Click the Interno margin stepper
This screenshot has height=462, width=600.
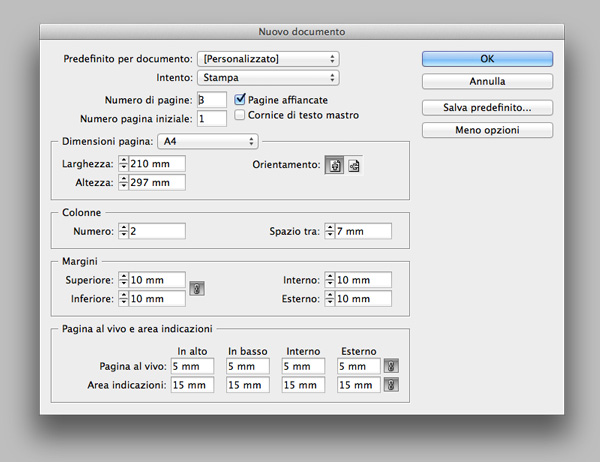coord(329,280)
